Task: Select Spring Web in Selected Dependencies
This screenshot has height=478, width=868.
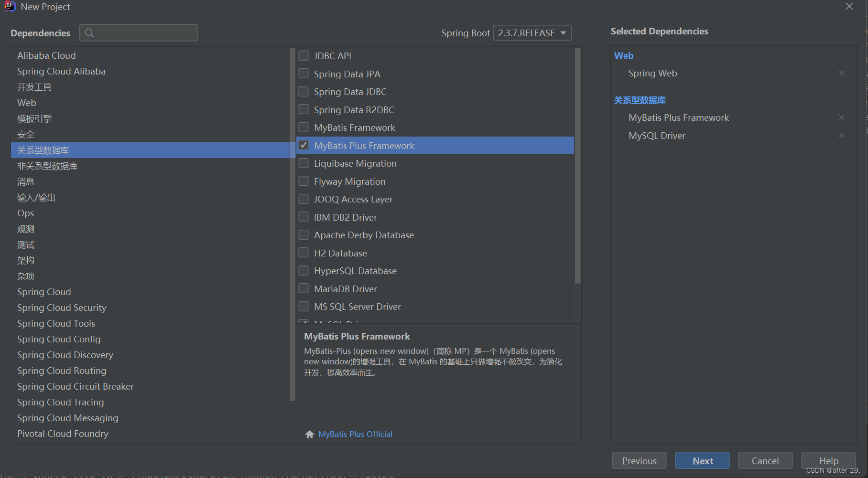Action: (x=653, y=73)
